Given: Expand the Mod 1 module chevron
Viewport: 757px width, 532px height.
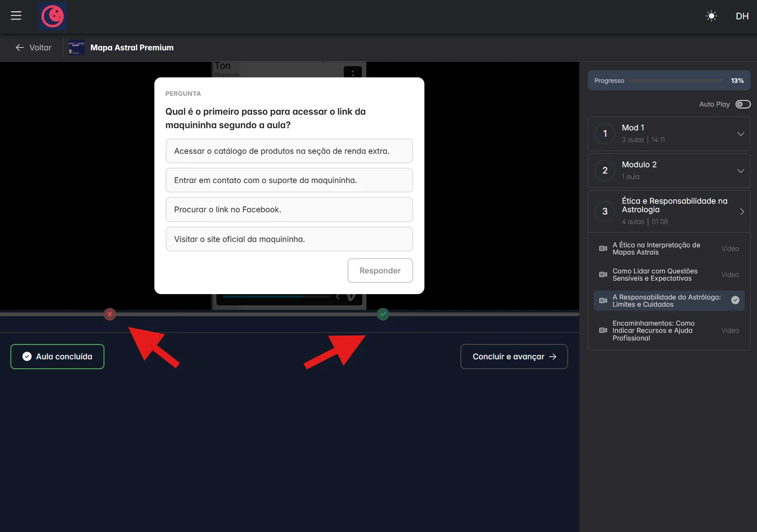Looking at the screenshot, I should tap(740, 134).
